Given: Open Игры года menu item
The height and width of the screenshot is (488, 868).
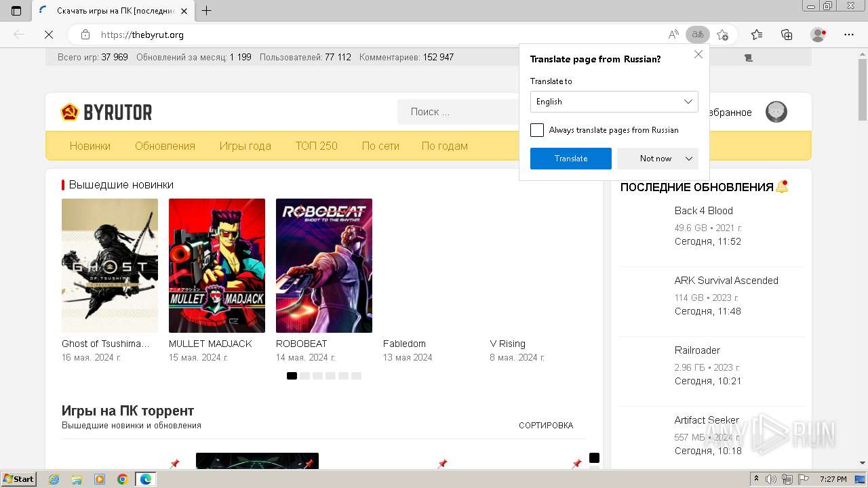Looking at the screenshot, I should [245, 146].
